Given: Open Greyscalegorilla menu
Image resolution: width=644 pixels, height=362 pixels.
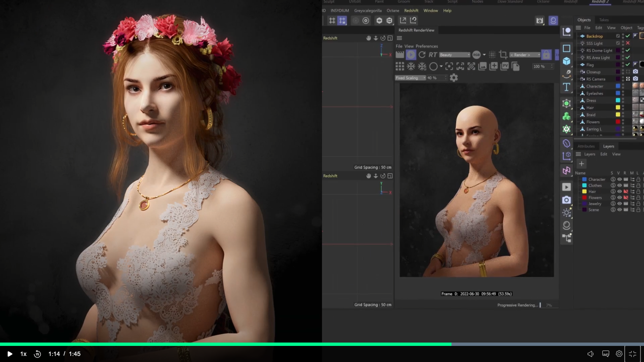Looking at the screenshot, I should 368,11.
